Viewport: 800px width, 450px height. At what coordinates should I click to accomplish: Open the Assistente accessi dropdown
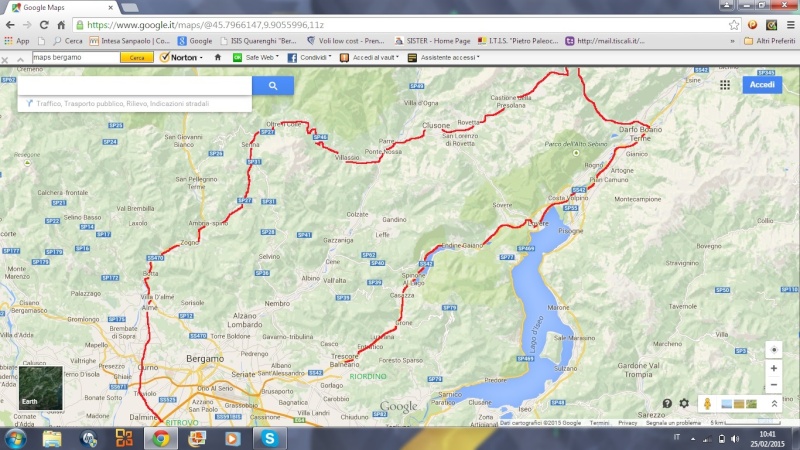click(x=444, y=58)
